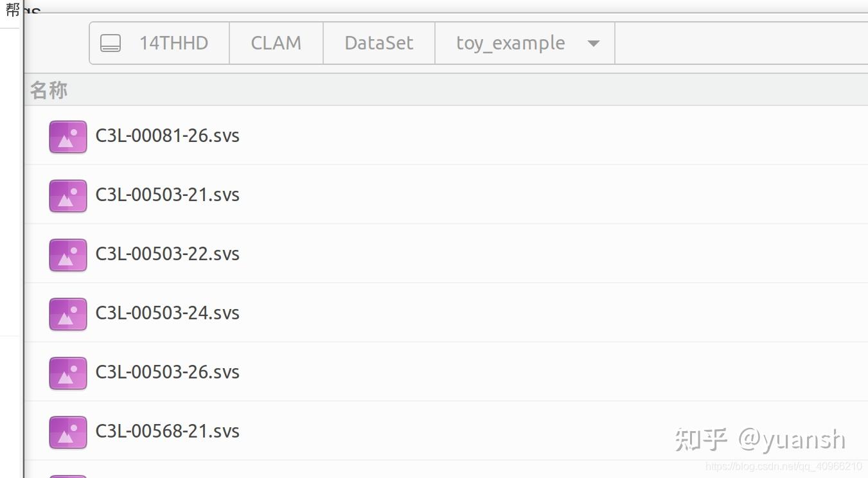Select the file C3L-00081-26.svs
The height and width of the screenshot is (478, 868).
click(167, 136)
